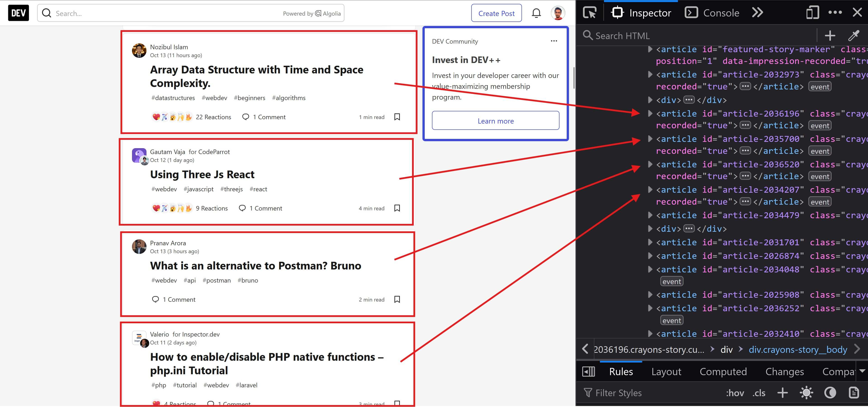Click the Create Post button
The height and width of the screenshot is (407, 868).
[x=496, y=13]
